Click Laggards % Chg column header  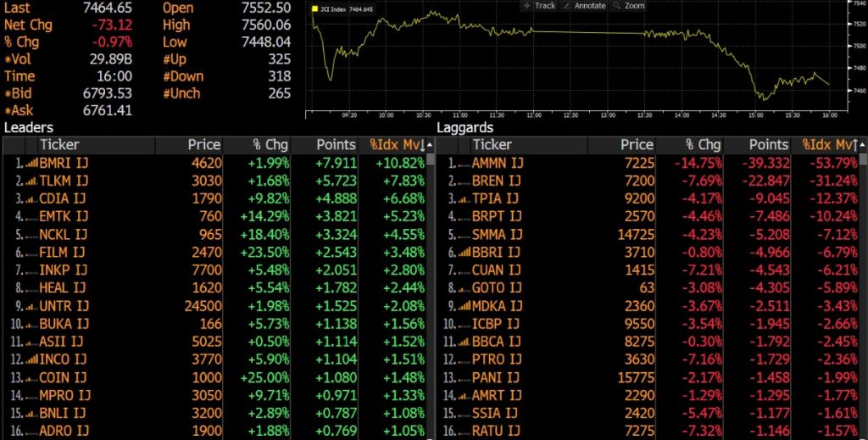689,145
